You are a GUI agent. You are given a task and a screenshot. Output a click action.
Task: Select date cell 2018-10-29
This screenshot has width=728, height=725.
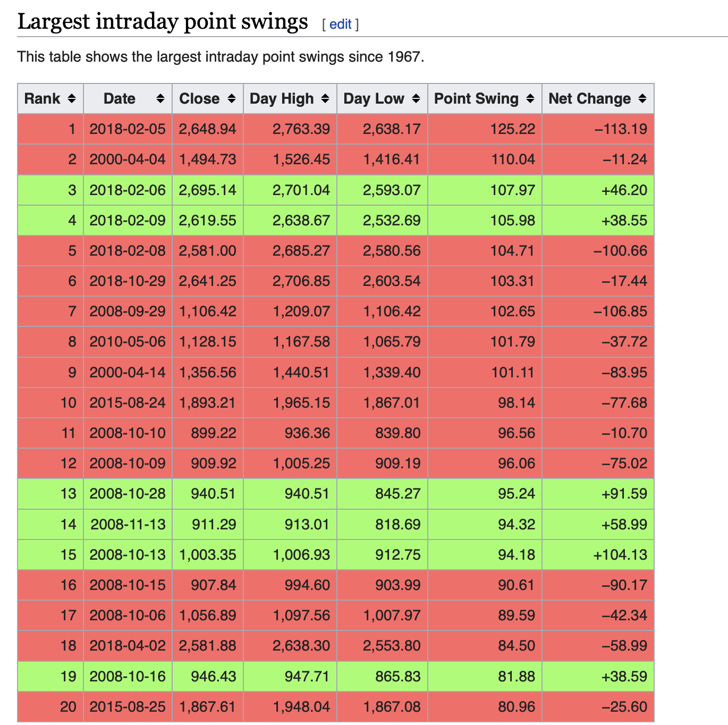tap(128, 281)
